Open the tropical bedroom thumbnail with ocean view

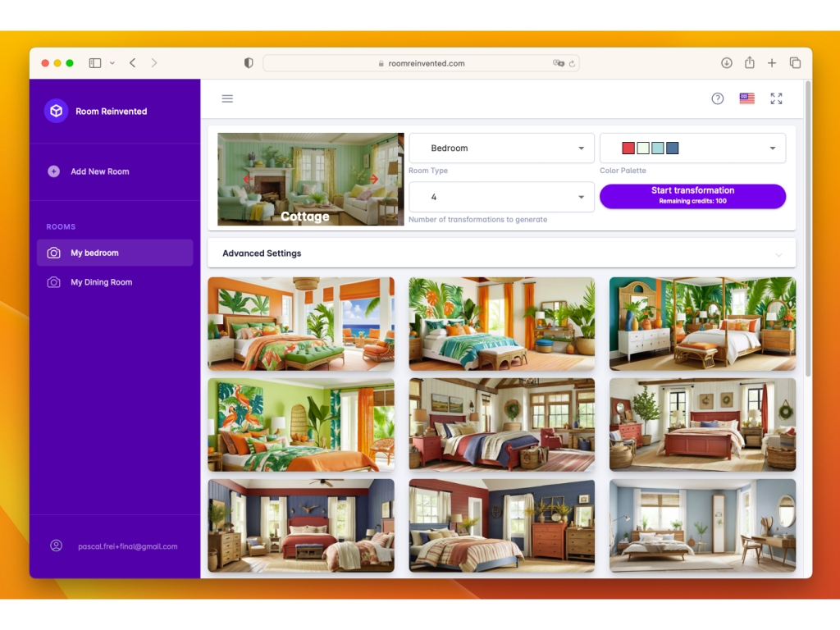pyautogui.click(x=301, y=323)
